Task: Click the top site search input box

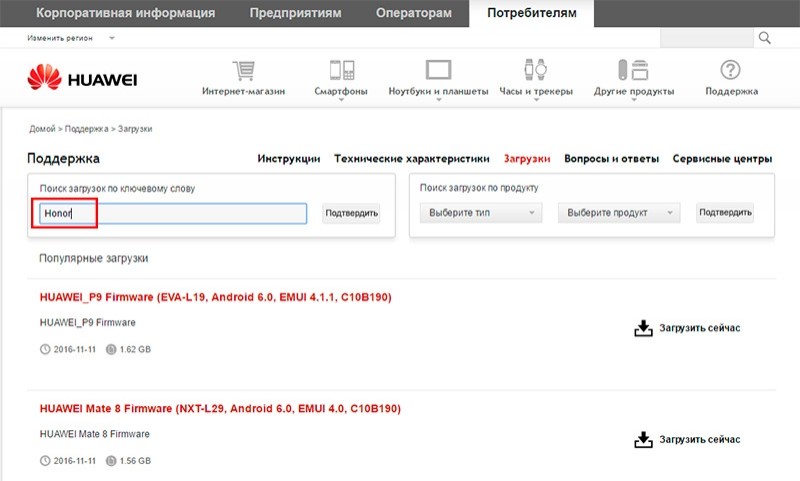Action: tap(707, 38)
